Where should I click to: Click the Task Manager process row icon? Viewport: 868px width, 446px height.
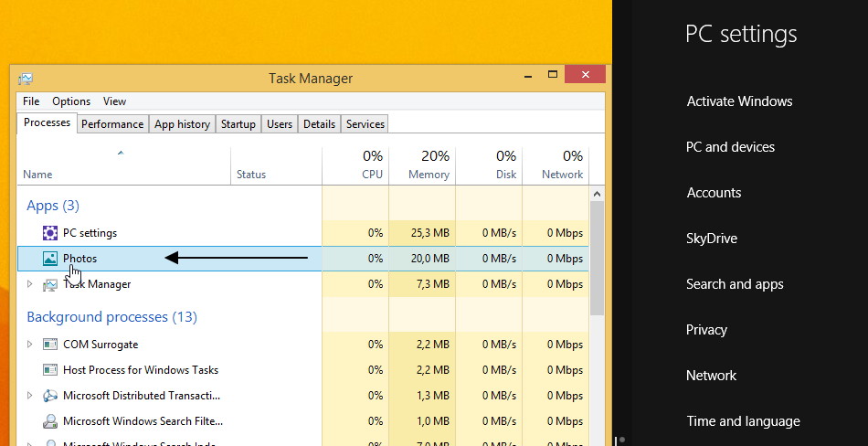pos(50,284)
